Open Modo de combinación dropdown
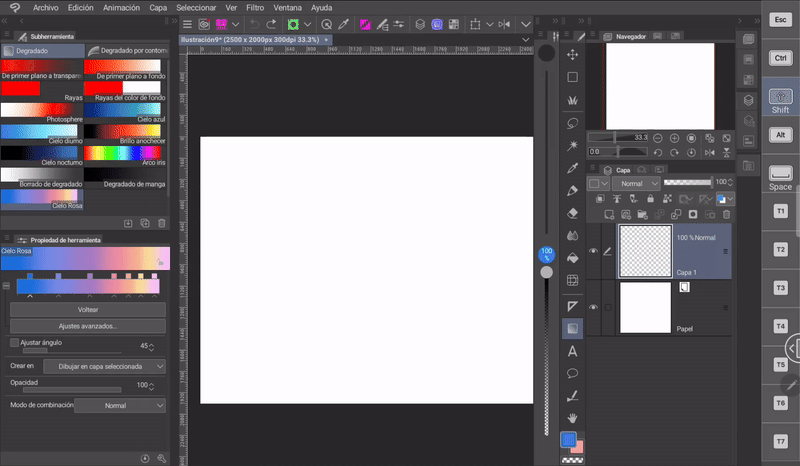 click(x=121, y=405)
